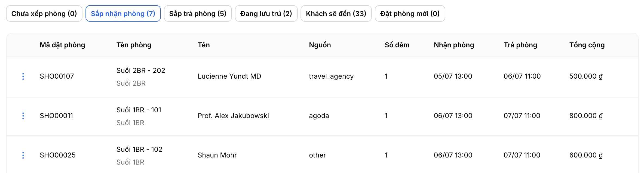Click the Tên phòng column header
The height and width of the screenshot is (173, 644).
coord(134,45)
